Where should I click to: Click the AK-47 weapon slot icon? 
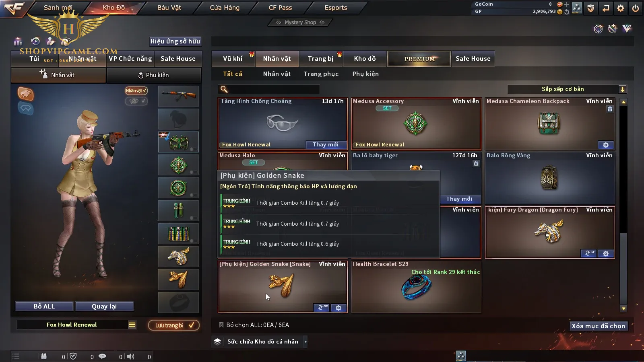[178, 96]
